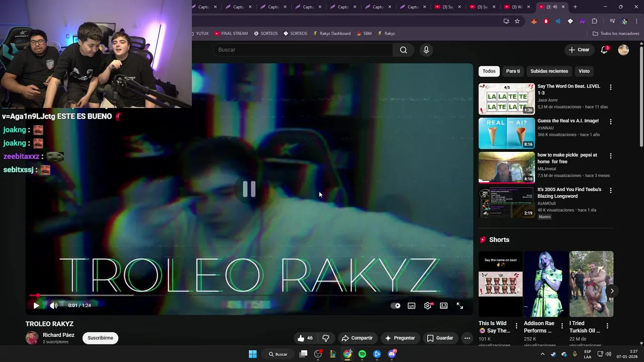
Task: Open options for Guess the Real vs A.I.
Action: (x=610, y=122)
